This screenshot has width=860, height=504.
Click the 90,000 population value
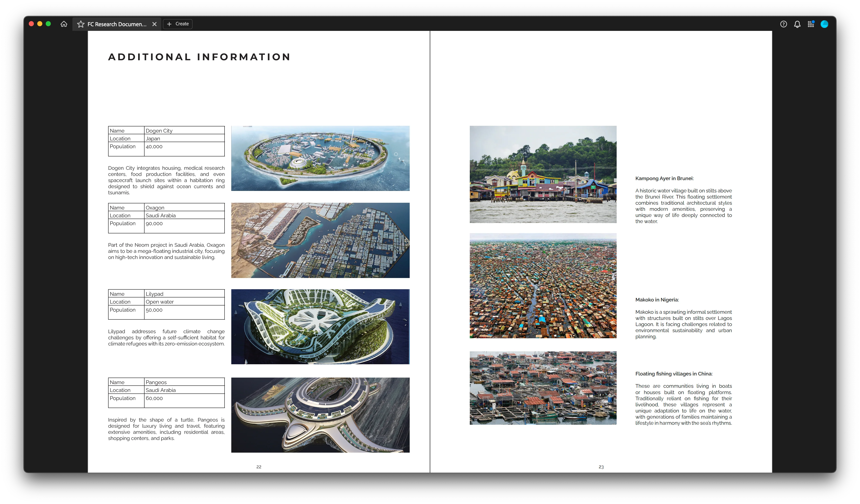coord(154,224)
